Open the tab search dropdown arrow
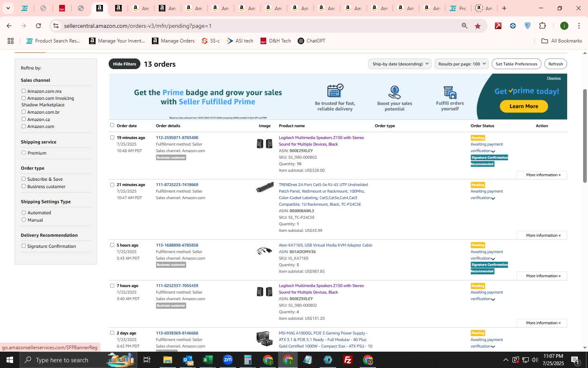This screenshot has height=368, width=588. (x=8, y=8)
